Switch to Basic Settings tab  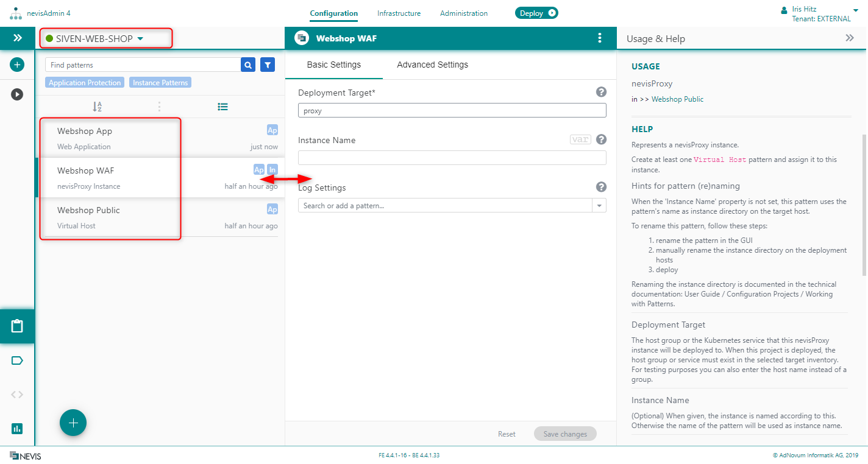coord(334,65)
